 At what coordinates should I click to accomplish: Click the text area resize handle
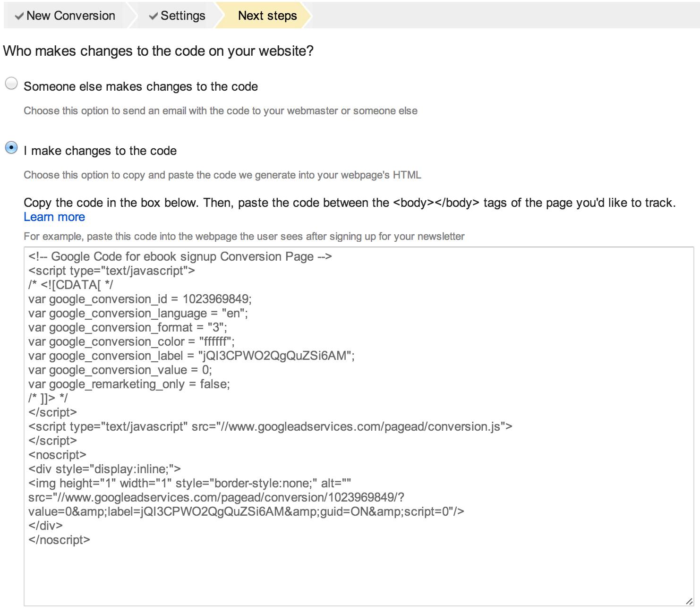click(689, 601)
